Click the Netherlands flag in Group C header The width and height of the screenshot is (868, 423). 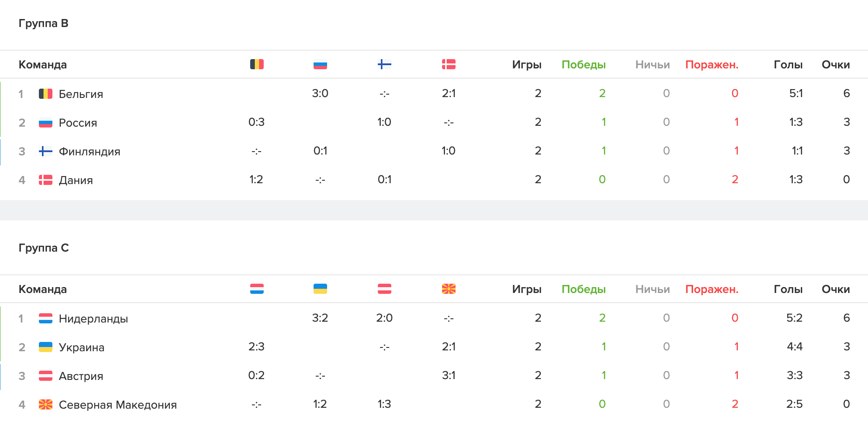257,289
